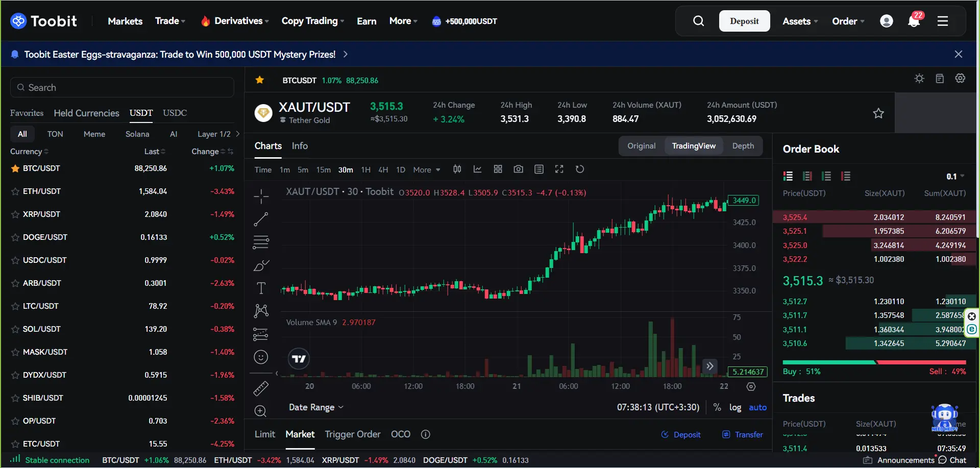Click the currency Search field

pos(122,88)
